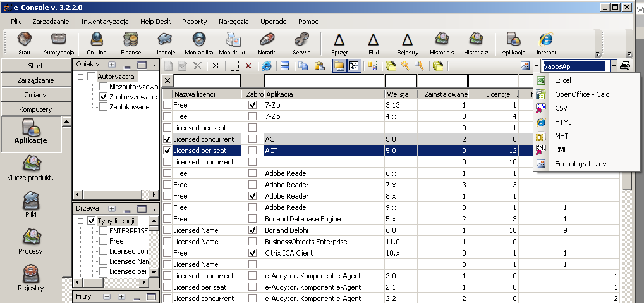644x303 pixels.
Task: Expand all in Obiekty panel plus button
Action: (112, 65)
